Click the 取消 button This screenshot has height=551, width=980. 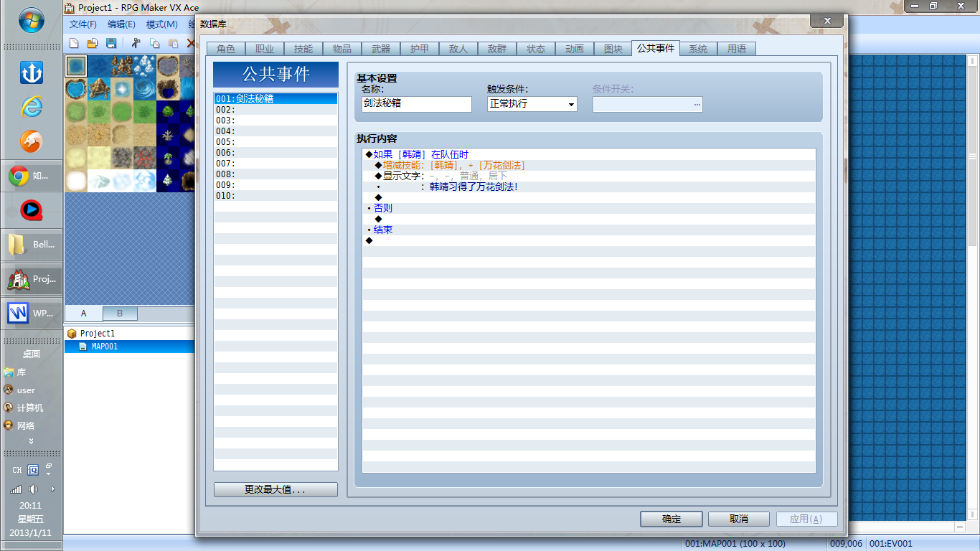(739, 519)
